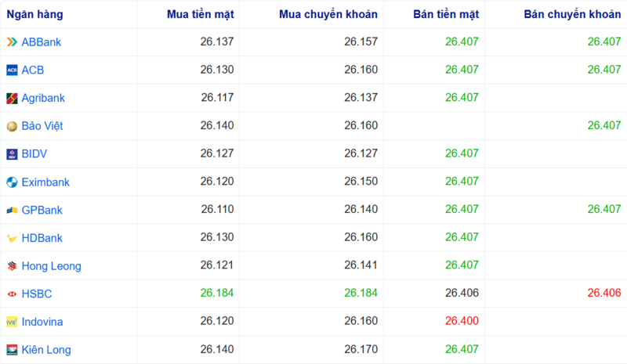Viewport: 627px width, 364px height.
Task: Select Kiên Long cash buy value 26.140
Action: coord(217,350)
